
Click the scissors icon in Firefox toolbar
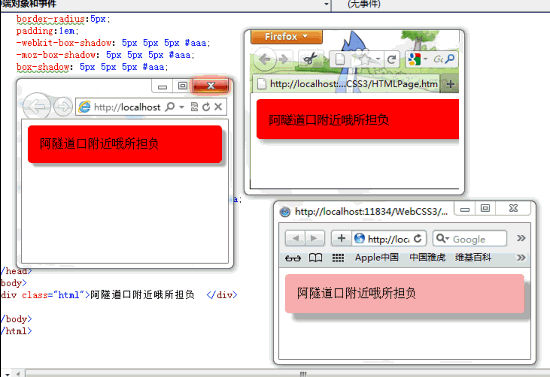[x=310, y=59]
